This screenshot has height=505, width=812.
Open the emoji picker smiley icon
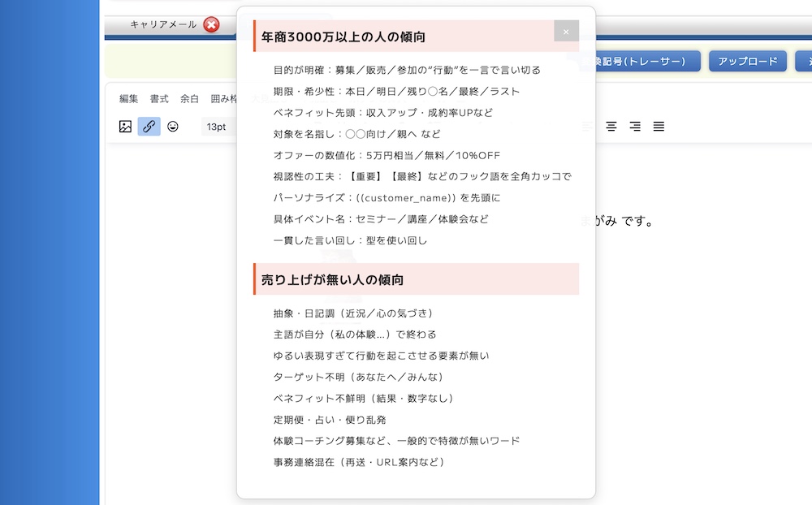(x=172, y=127)
